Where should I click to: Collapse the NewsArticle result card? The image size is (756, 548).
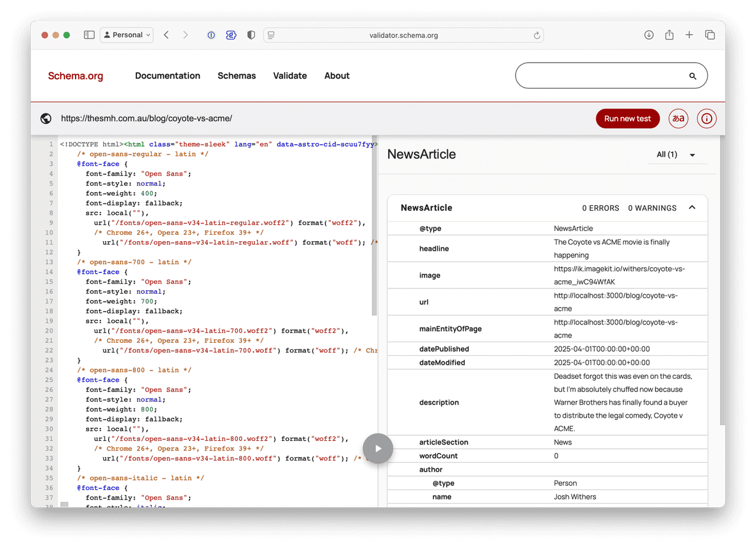click(x=692, y=207)
